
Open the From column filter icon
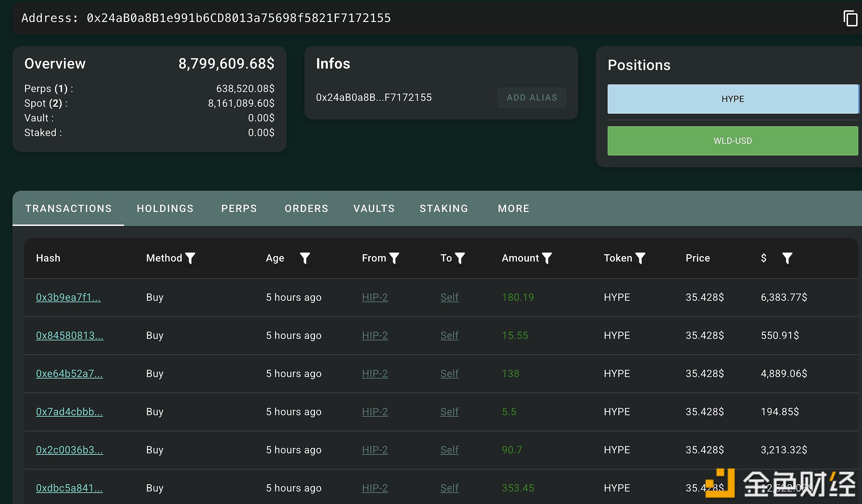[394, 258]
